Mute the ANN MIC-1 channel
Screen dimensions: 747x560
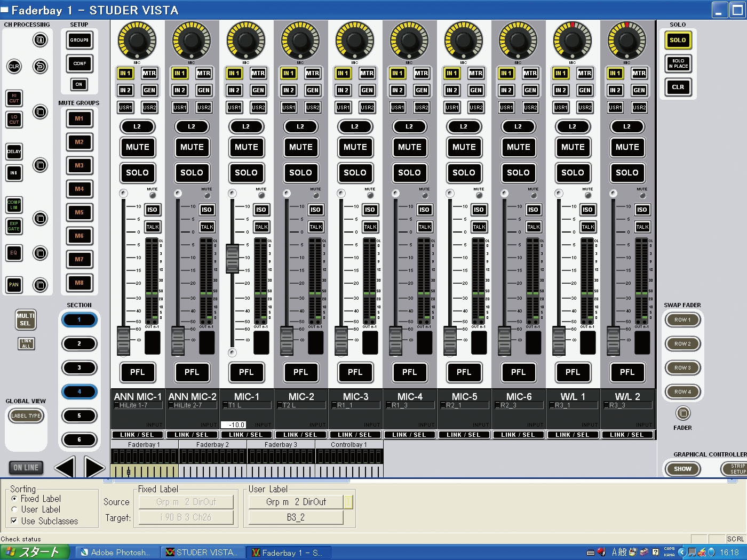138,147
